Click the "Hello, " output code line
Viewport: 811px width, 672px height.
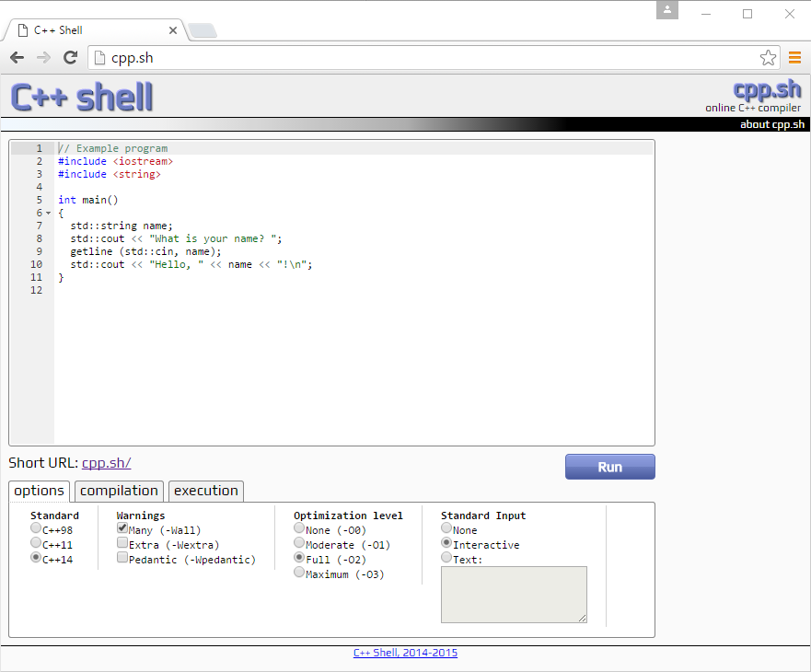(191, 265)
